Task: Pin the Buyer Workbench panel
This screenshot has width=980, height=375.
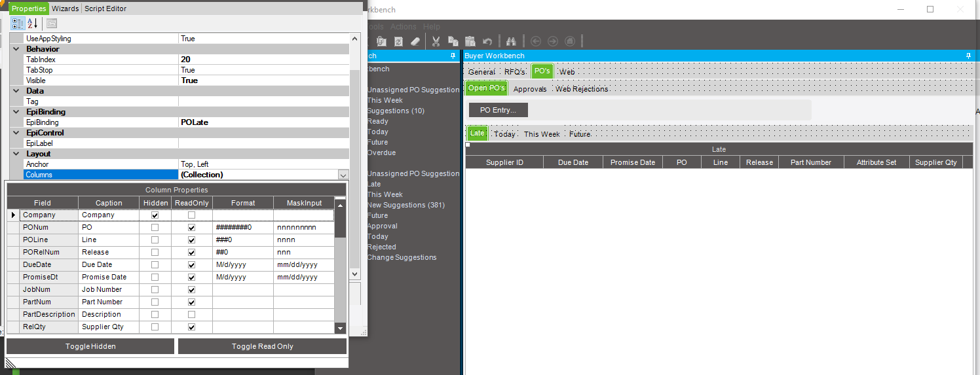Action: [969, 56]
